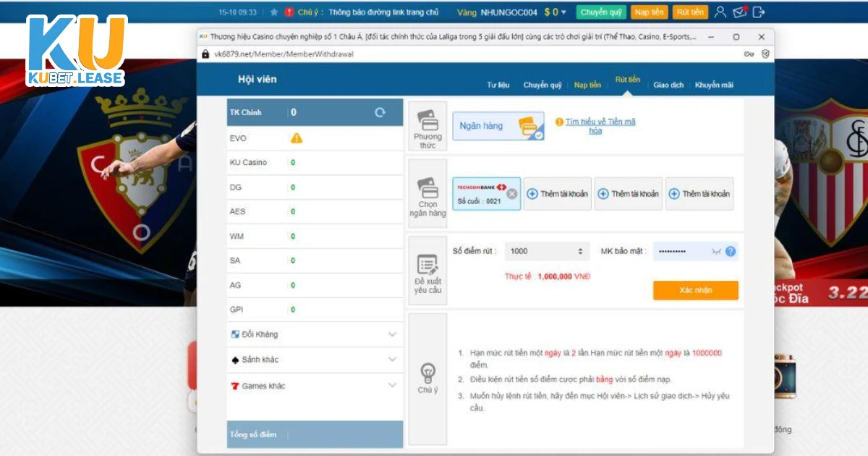Select the DG wallet row
This screenshot has height=456, width=868.
[315, 187]
